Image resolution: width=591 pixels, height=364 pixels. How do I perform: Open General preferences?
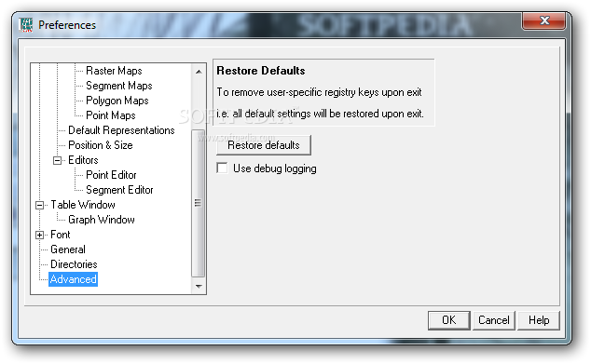coord(68,249)
